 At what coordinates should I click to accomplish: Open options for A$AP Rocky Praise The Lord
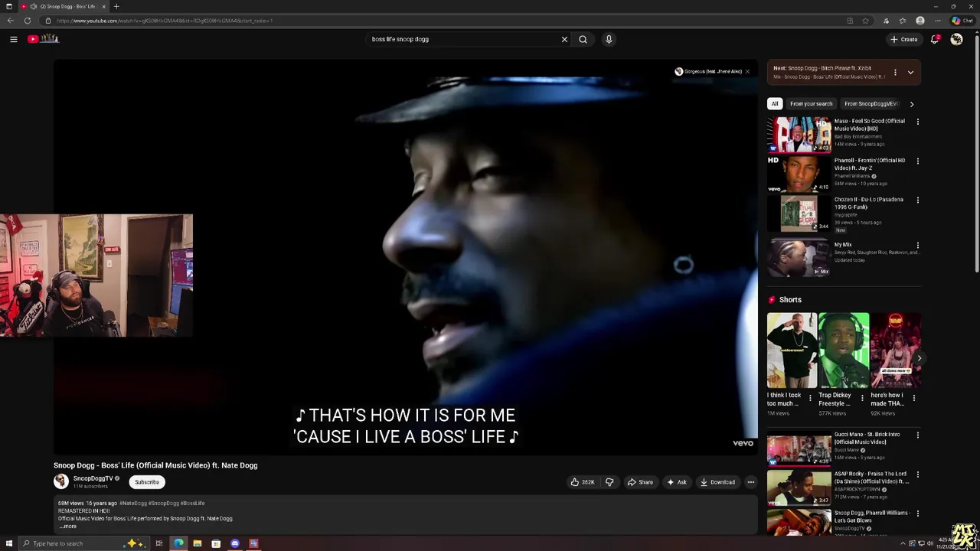[x=917, y=475]
